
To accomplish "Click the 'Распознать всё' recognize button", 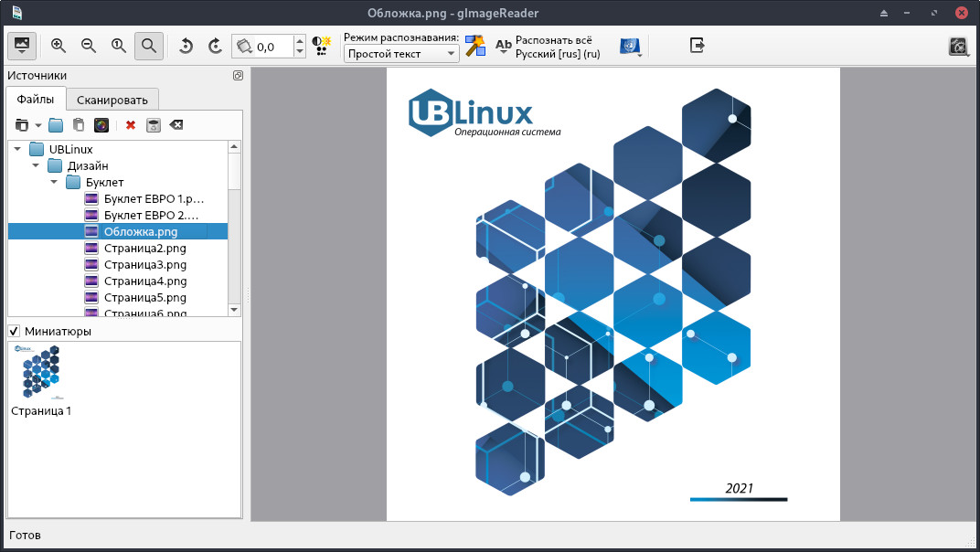I will (x=548, y=47).
